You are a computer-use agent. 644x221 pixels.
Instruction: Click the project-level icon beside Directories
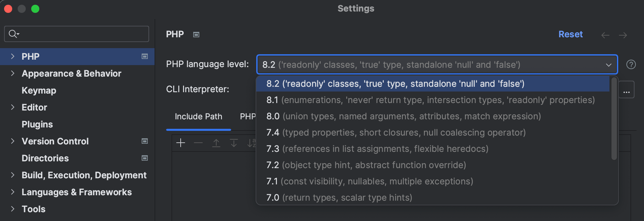tap(145, 158)
